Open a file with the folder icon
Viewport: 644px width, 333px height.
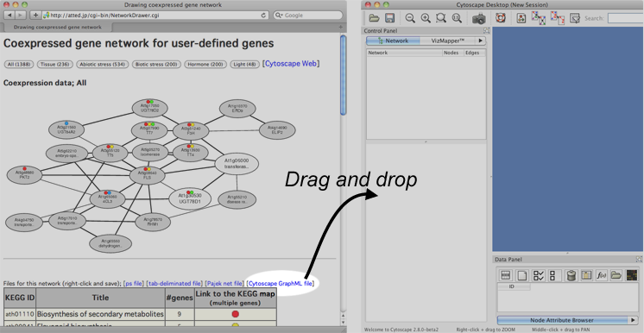click(x=374, y=18)
